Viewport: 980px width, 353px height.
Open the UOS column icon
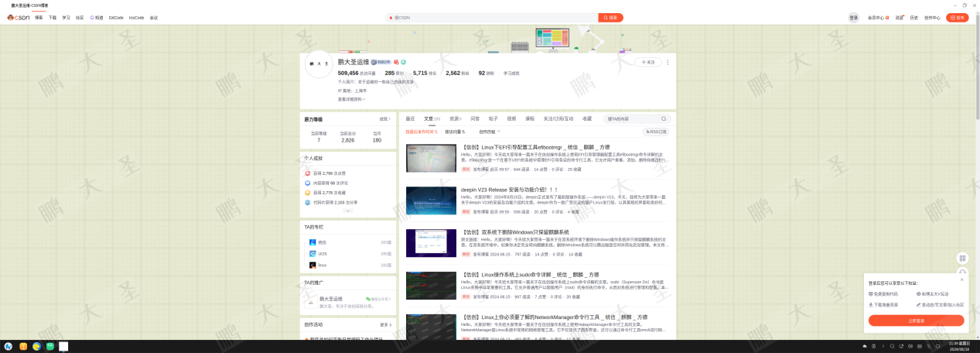[312, 254]
